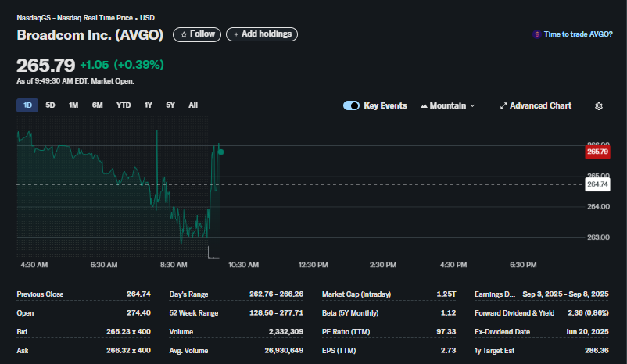Choose the YTD range tab

[124, 105]
